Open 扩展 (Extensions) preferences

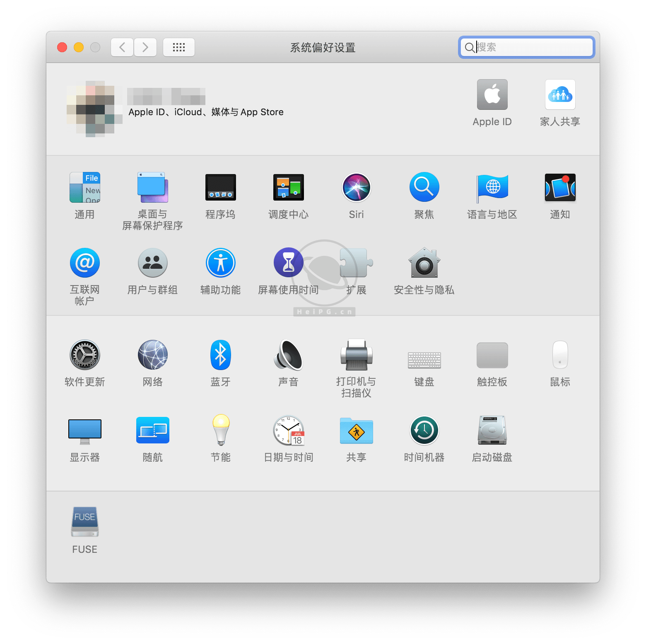click(357, 263)
